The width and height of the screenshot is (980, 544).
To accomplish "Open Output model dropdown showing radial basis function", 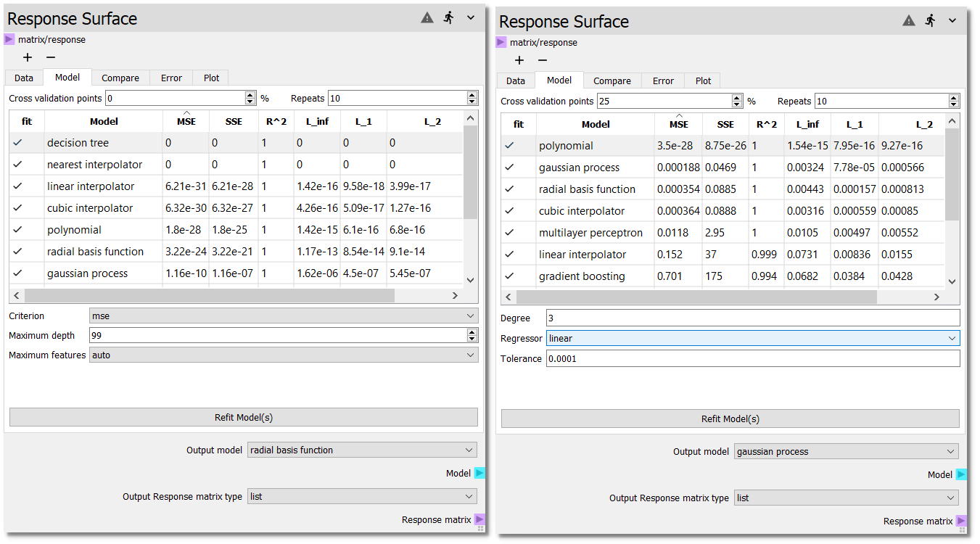I will click(x=362, y=450).
